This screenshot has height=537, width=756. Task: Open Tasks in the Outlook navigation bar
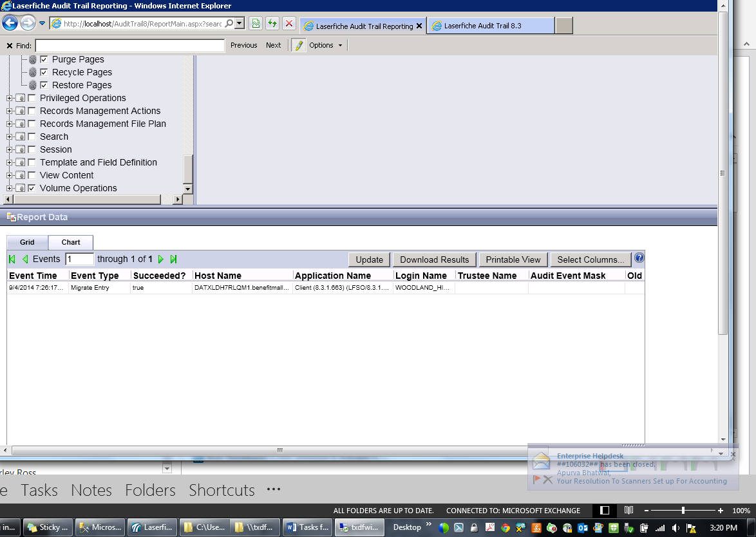point(39,490)
